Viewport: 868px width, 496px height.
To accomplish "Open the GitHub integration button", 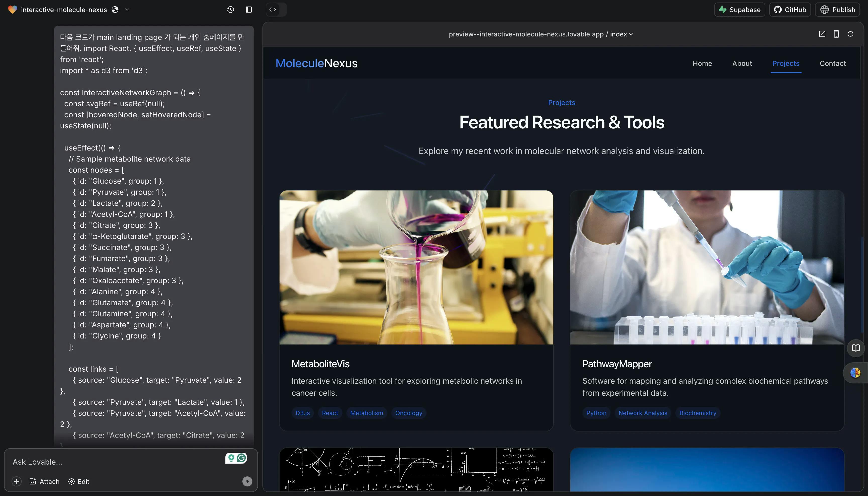I will (x=790, y=10).
